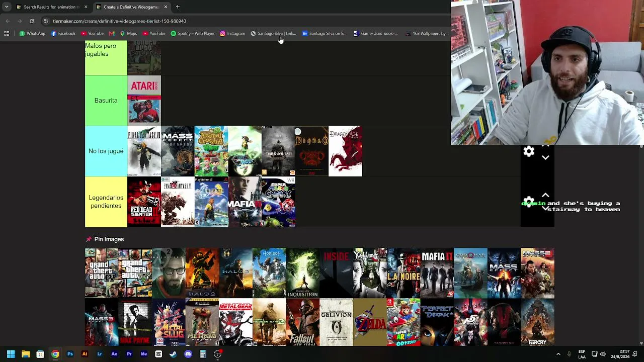Select Animal Crossing cover
Screen dimensions: 644x362
(211, 151)
